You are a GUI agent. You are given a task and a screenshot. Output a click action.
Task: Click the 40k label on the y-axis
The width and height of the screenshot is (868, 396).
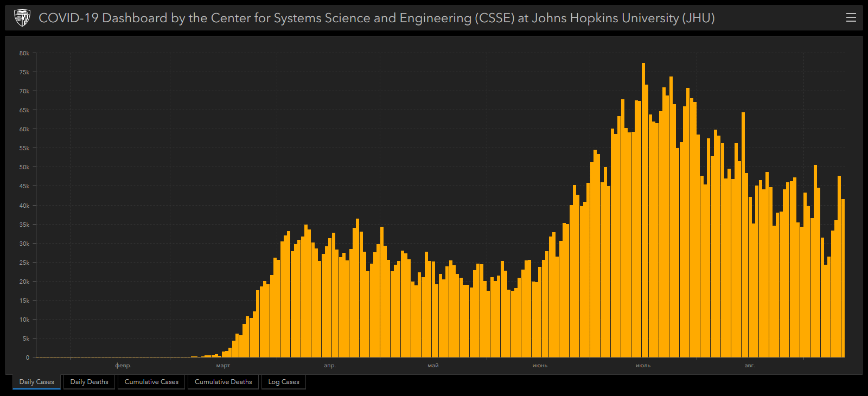point(24,206)
